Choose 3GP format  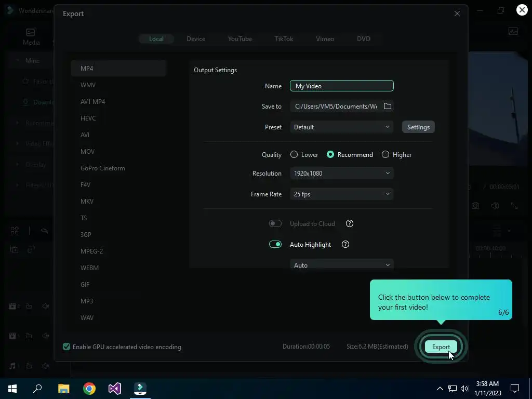tap(118, 234)
